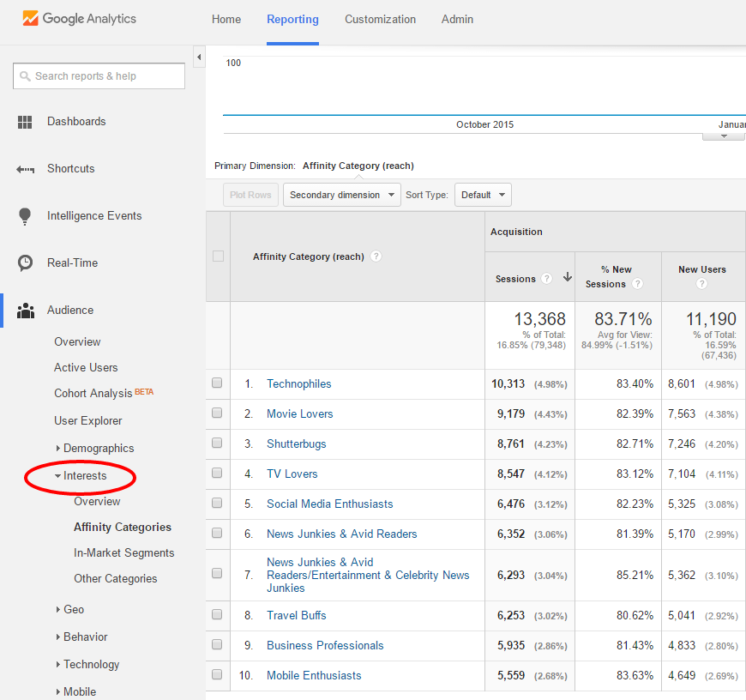This screenshot has height=700, width=746.
Task: Select the Reporting tab
Action: [x=292, y=20]
